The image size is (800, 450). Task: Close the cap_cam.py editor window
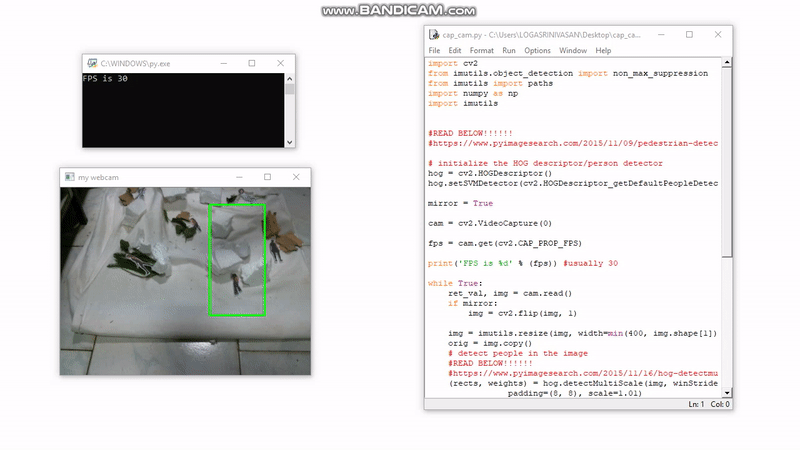pyautogui.click(x=717, y=34)
